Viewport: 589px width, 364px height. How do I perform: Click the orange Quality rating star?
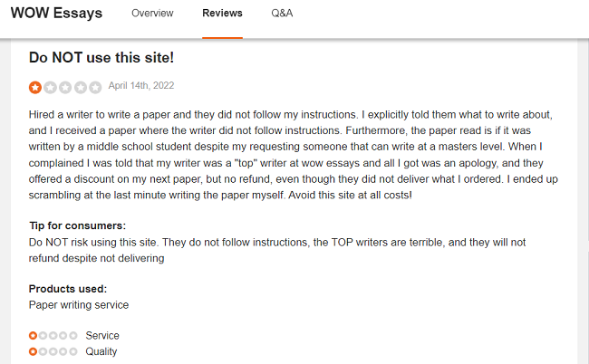pyautogui.click(x=33, y=351)
